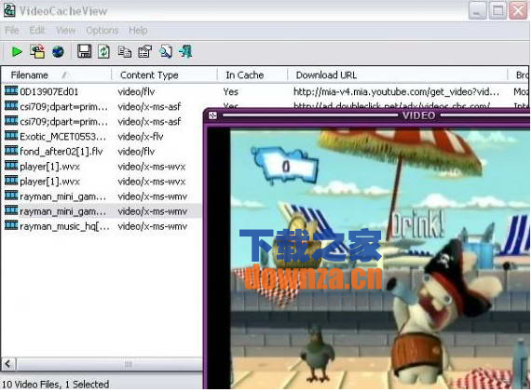532x392 pixels.
Task: Sort by the Download URL column header
Action: (x=398, y=74)
